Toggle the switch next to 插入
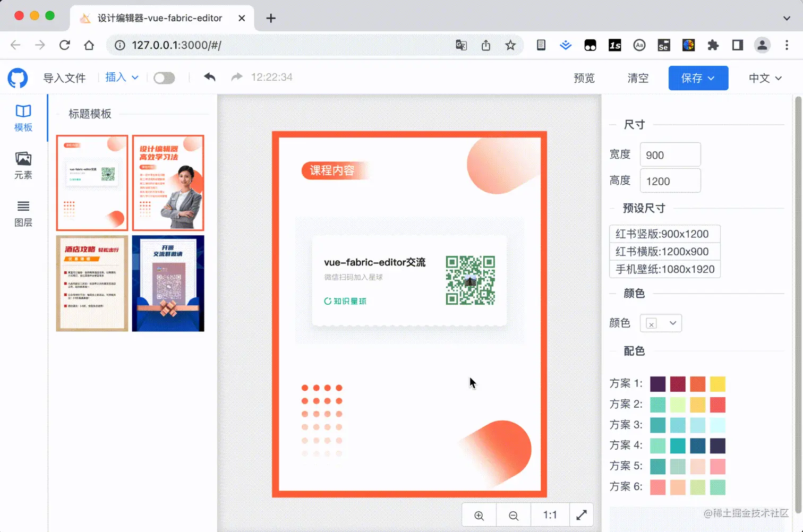 pos(164,78)
